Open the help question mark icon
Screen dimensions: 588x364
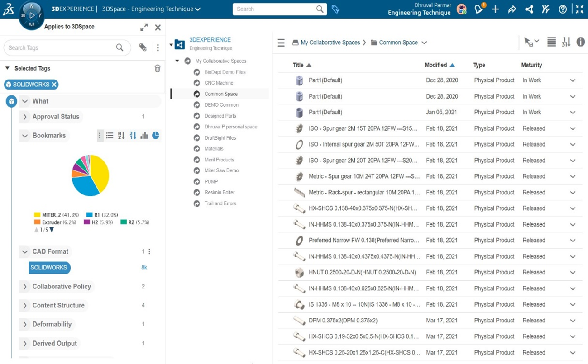tap(563, 9)
